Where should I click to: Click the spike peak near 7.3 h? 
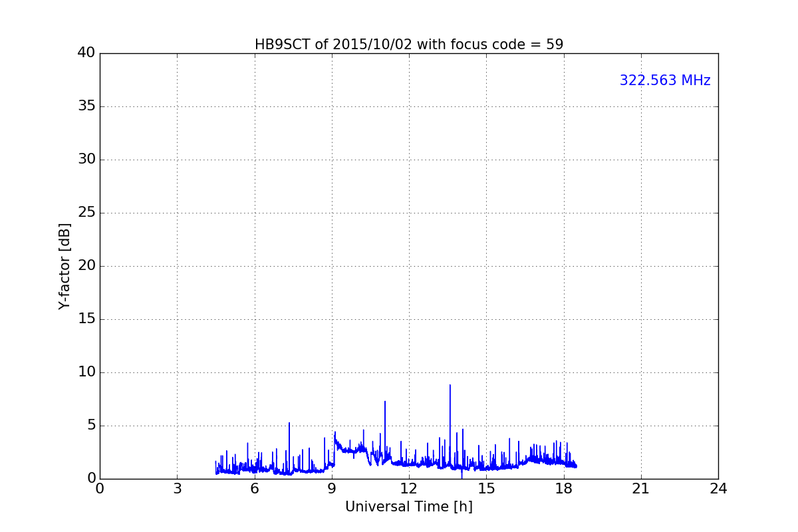coord(289,423)
